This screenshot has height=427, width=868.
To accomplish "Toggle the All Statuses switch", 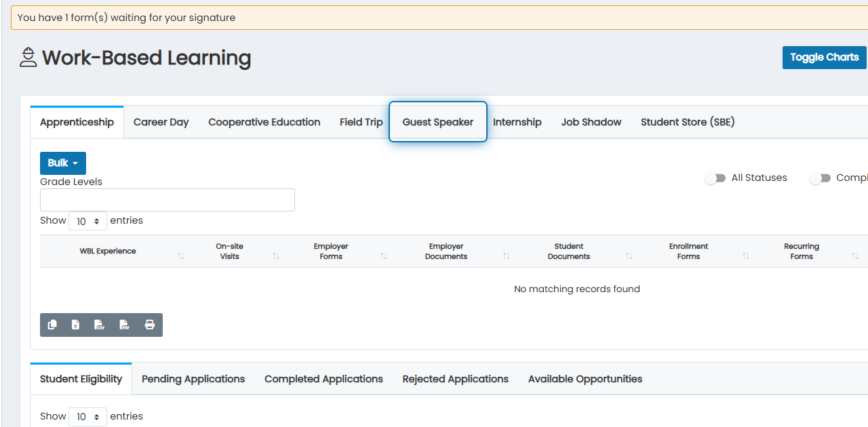I will 715,178.
